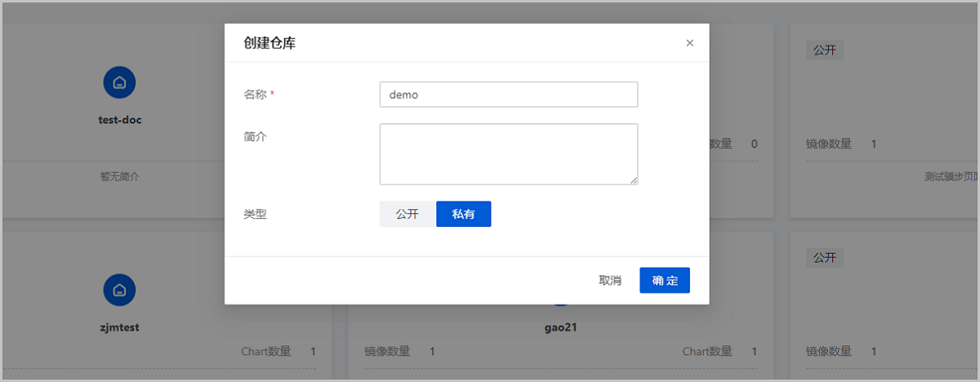Image resolution: width=980 pixels, height=382 pixels.
Task: Click the test-doc repository icon
Action: (x=119, y=82)
